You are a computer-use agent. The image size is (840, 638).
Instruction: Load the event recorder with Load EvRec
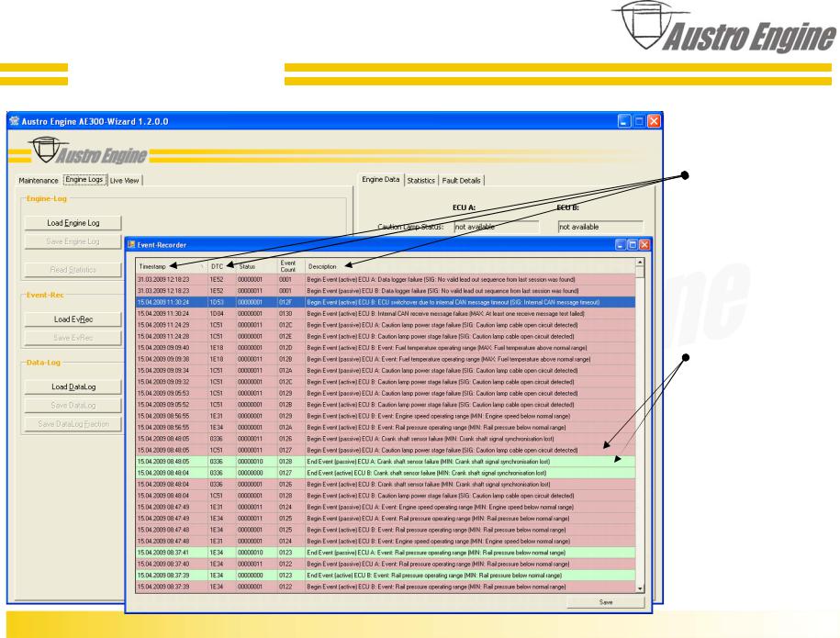(x=73, y=319)
